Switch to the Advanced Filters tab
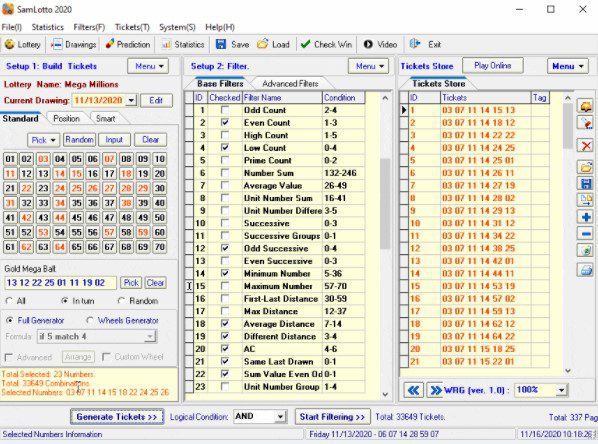The width and height of the screenshot is (598, 444). [290, 84]
